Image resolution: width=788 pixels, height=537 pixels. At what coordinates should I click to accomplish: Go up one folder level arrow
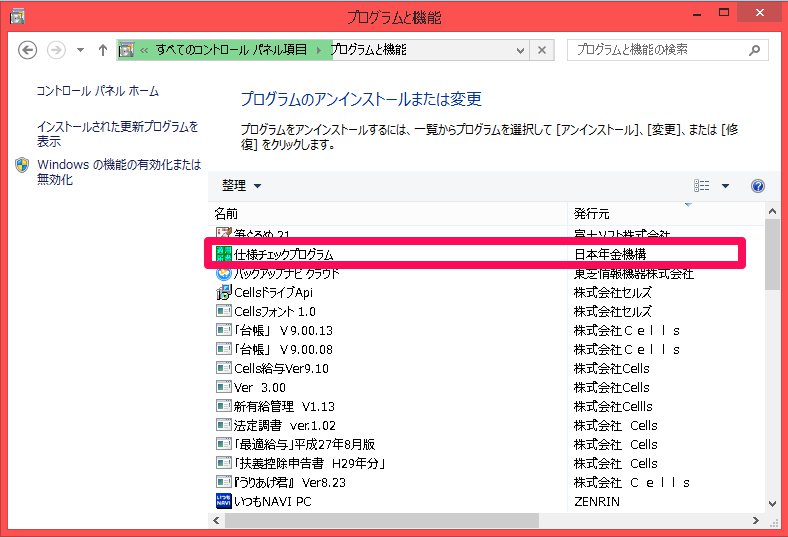tap(103, 50)
